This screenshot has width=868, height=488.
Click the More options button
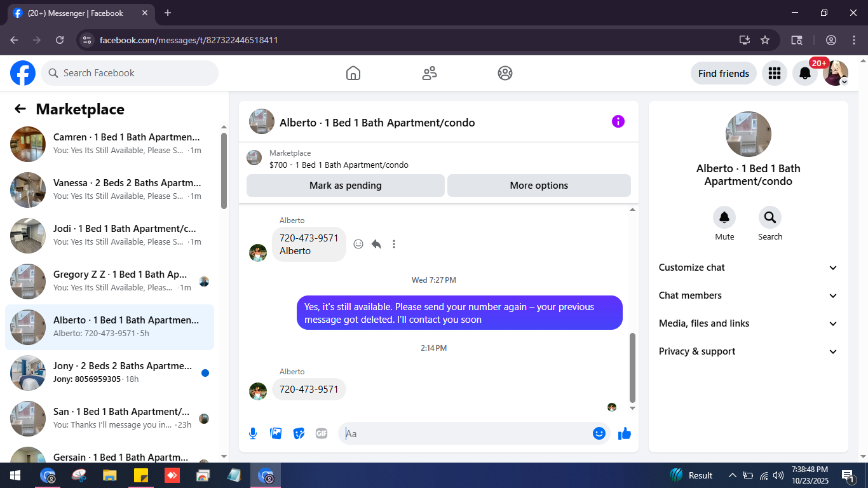(539, 186)
